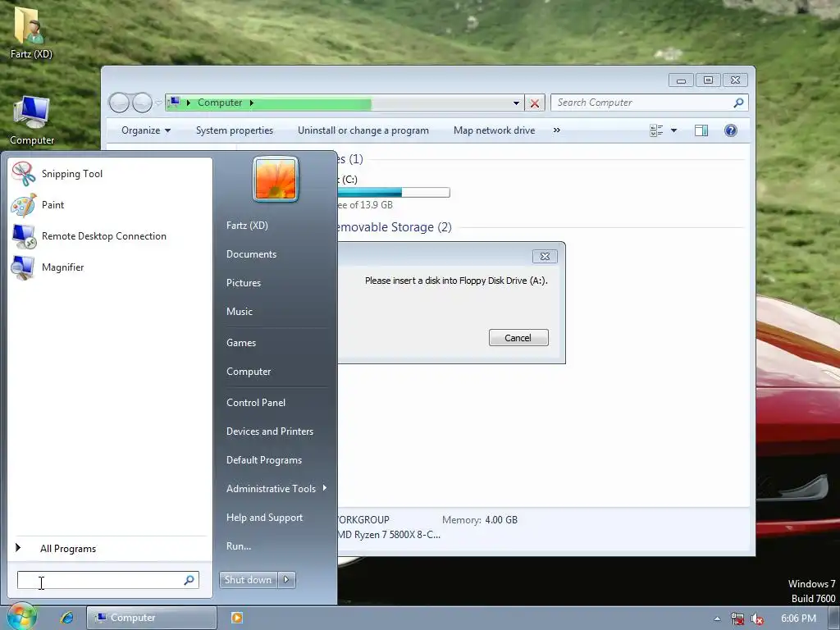This screenshot has height=630, width=840.
Task: Open Help and Support
Action: click(x=264, y=518)
